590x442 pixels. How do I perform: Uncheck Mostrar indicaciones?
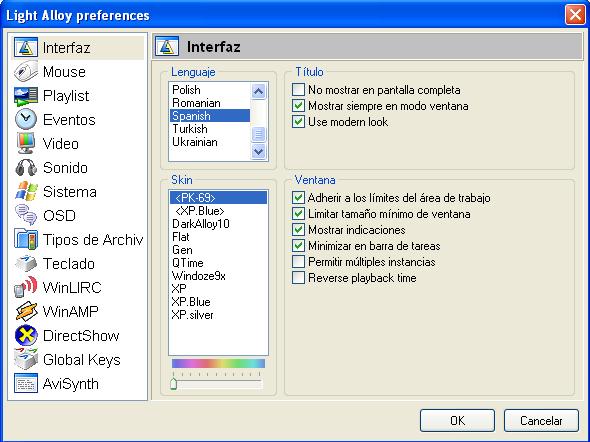[x=298, y=230]
